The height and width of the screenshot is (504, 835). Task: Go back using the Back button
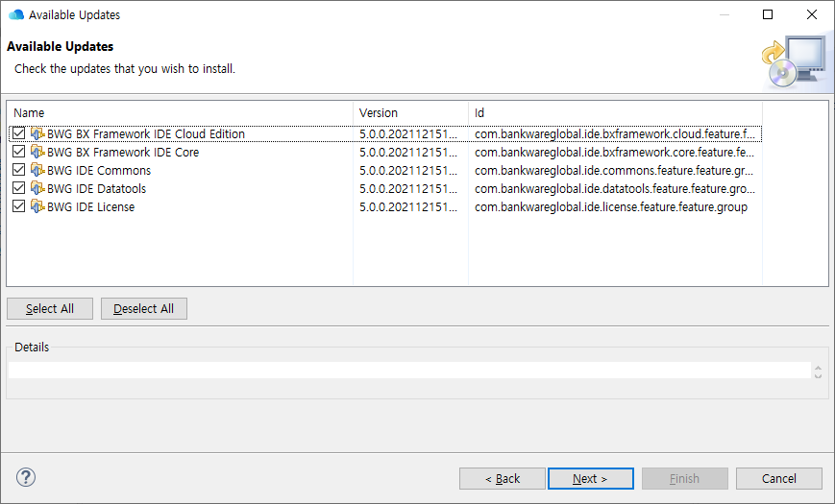(503, 478)
